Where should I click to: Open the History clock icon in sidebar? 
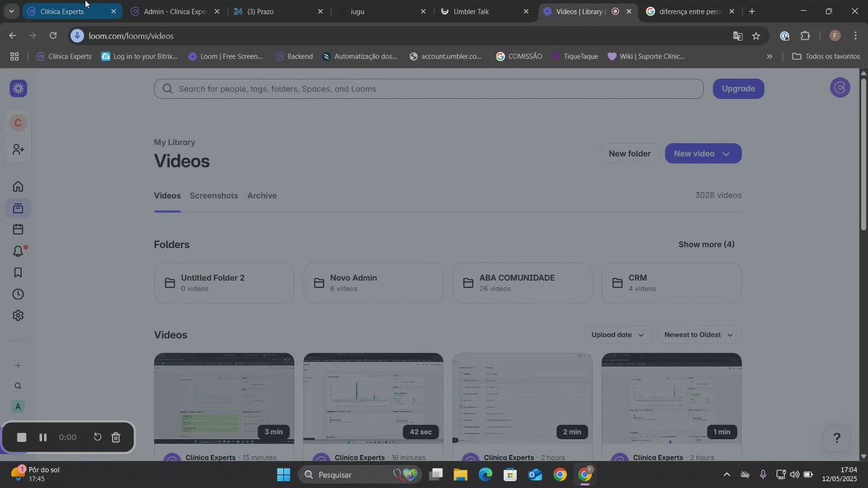click(x=18, y=294)
